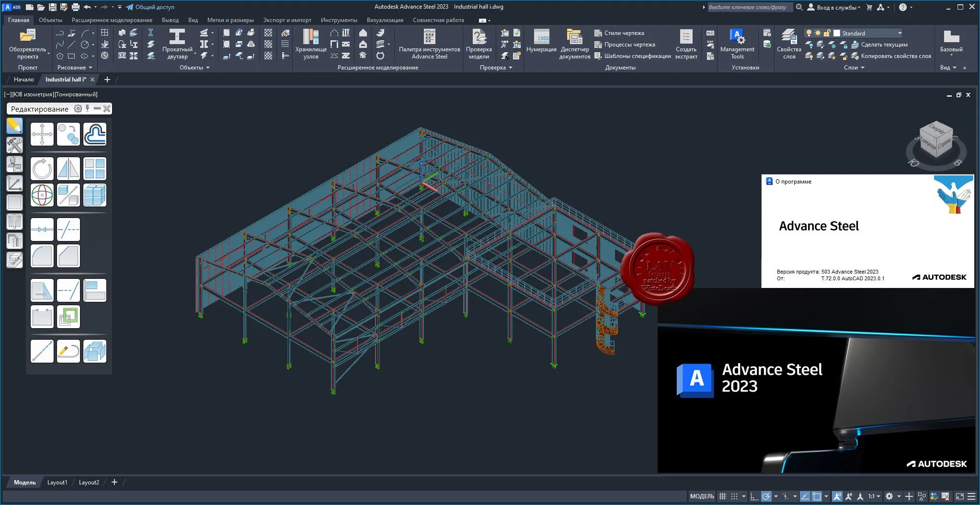Click Сделать текущим layer button
Screen dimensions: 980x505
(879, 45)
